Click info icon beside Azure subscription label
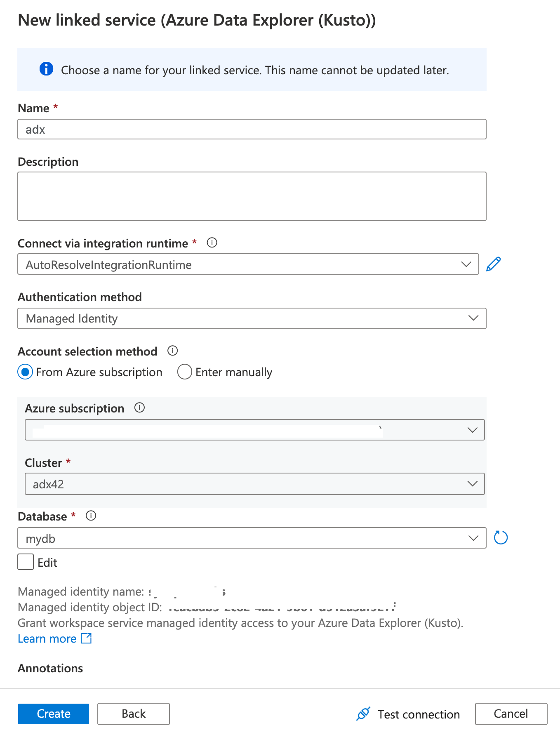Image resolution: width=560 pixels, height=735 pixels. pos(140,408)
